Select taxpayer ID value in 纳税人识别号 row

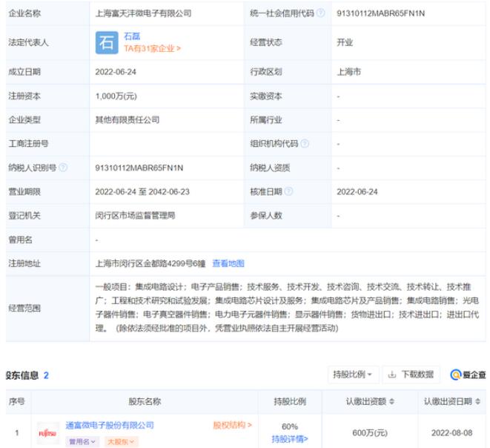[139, 168]
